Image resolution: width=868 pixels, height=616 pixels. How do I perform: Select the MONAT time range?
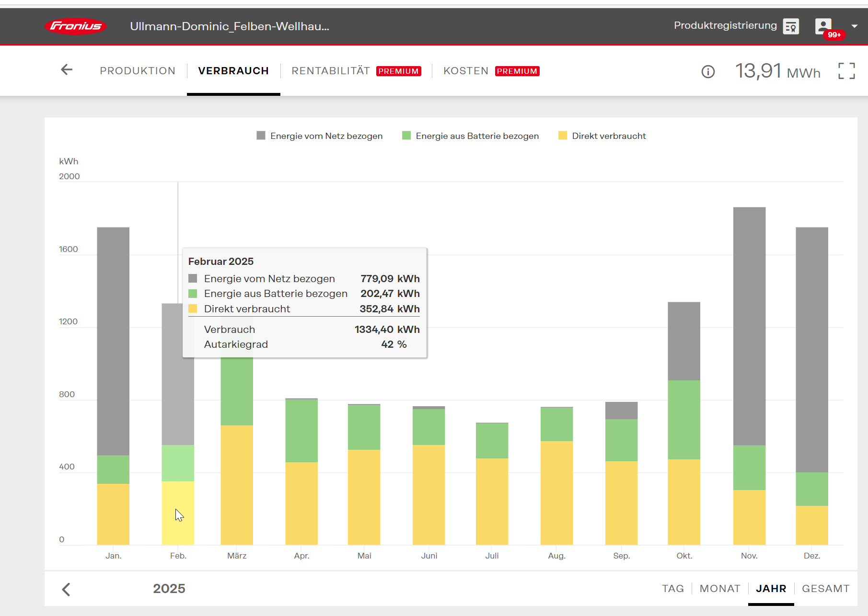pos(719,589)
